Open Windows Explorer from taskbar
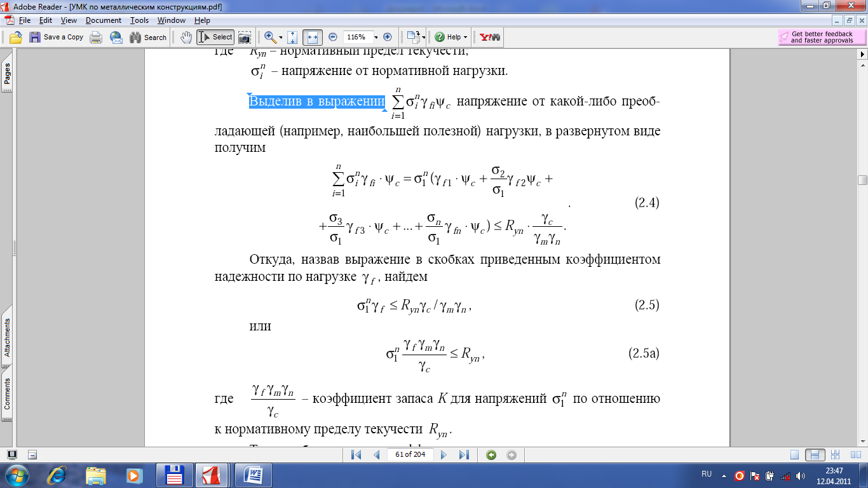Screen dimensions: 868x488 click(x=96, y=475)
